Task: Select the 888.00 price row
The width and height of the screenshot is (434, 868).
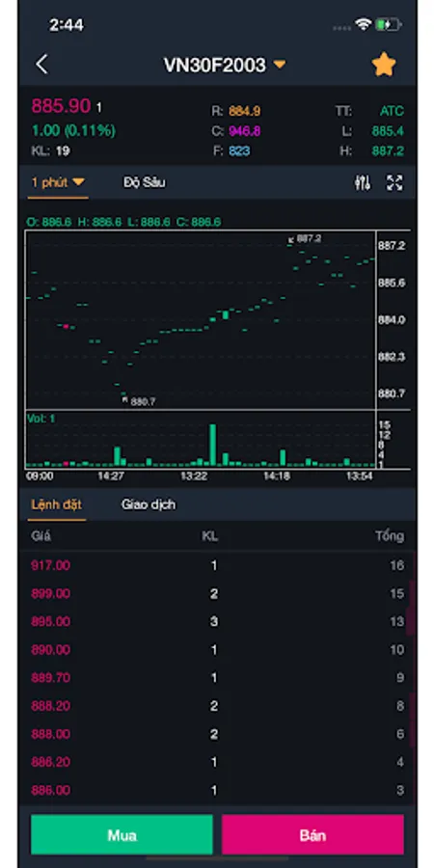Action: [217, 734]
